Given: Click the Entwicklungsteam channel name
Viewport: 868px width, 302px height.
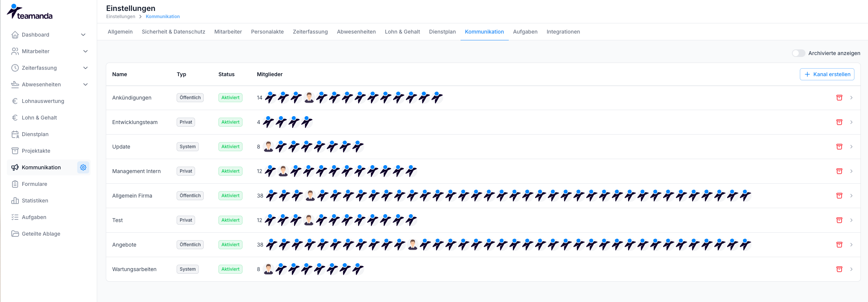Looking at the screenshot, I should point(135,122).
